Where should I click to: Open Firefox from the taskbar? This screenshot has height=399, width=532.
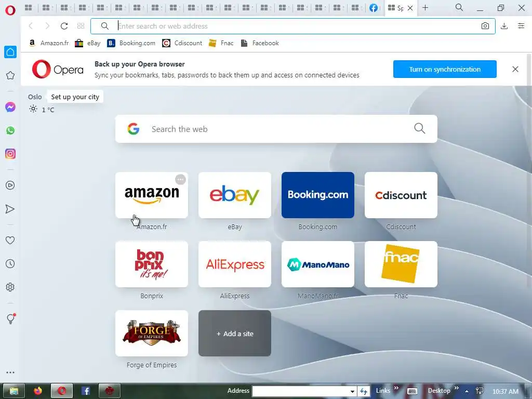coord(37,391)
